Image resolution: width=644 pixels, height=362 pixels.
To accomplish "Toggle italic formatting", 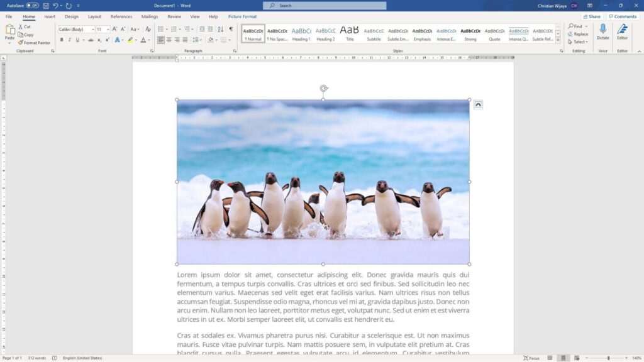I will tap(69, 40).
